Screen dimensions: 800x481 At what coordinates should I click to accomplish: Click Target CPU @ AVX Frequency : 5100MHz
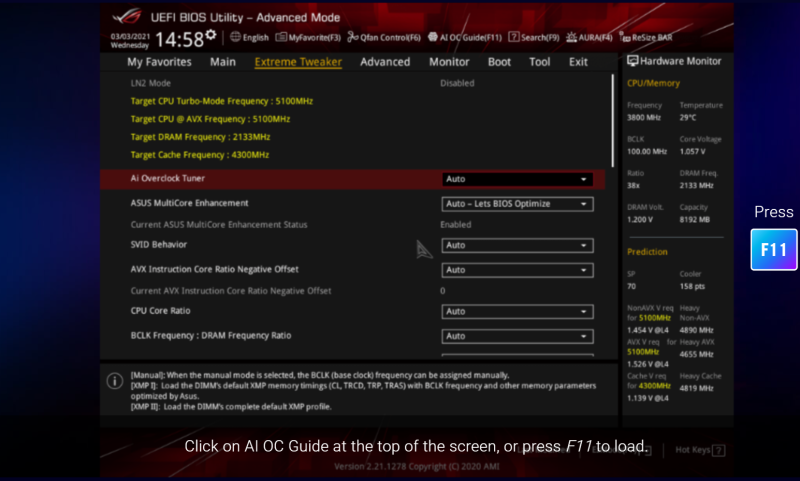[x=210, y=119]
